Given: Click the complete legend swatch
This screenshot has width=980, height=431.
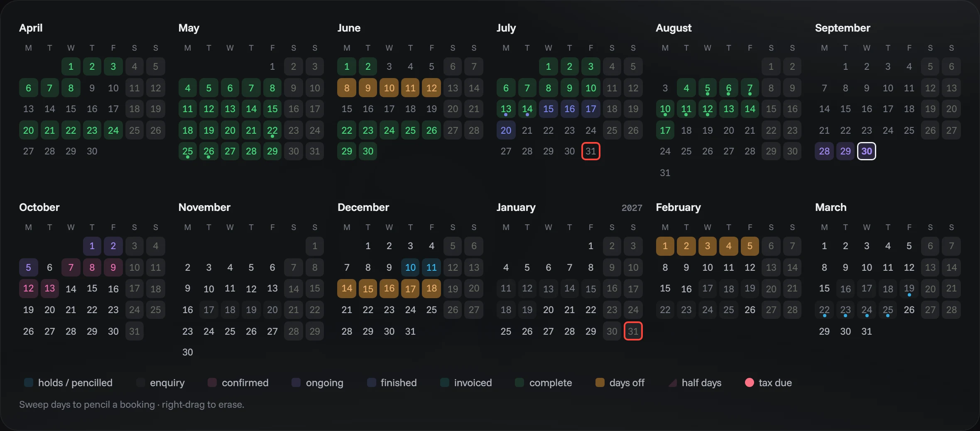Looking at the screenshot, I should click(x=519, y=382).
